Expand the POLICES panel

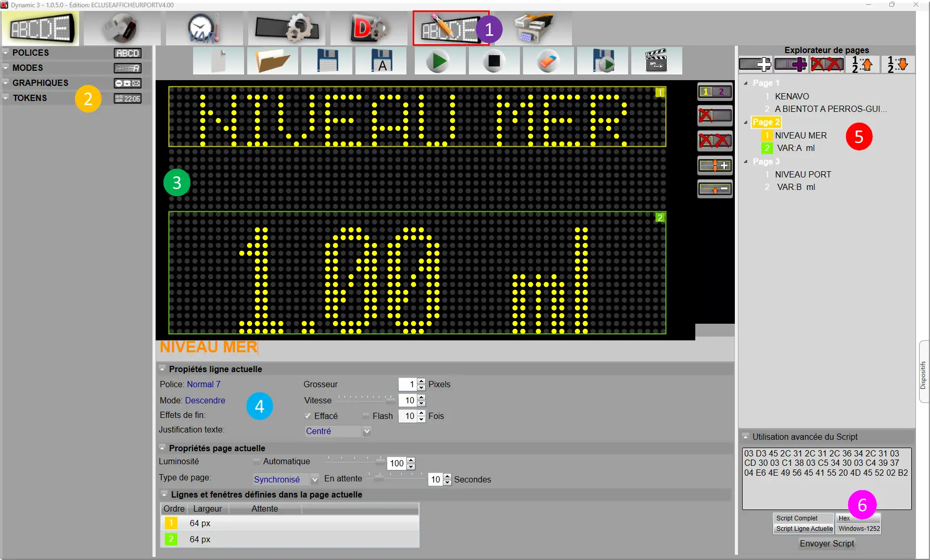click(x=31, y=53)
